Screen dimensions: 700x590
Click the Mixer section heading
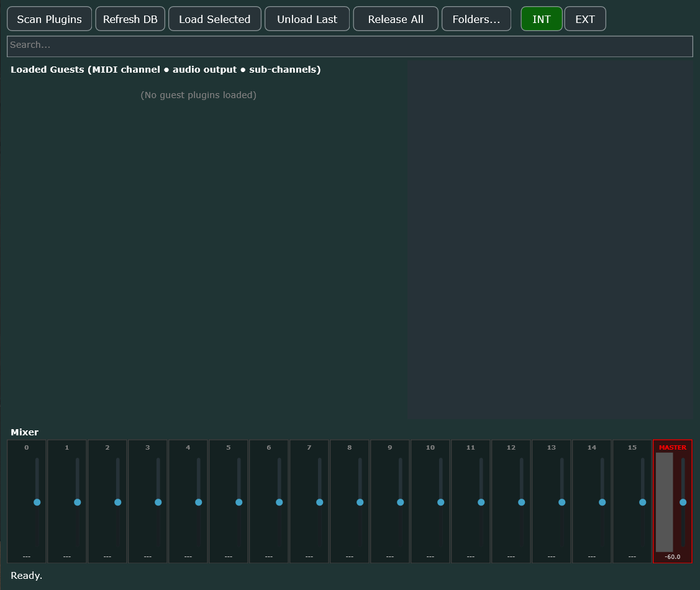(x=25, y=432)
